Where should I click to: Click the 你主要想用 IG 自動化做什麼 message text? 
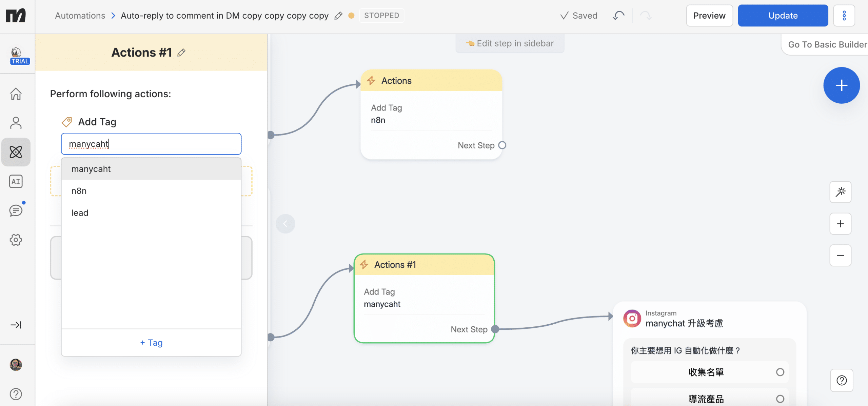pos(685,350)
